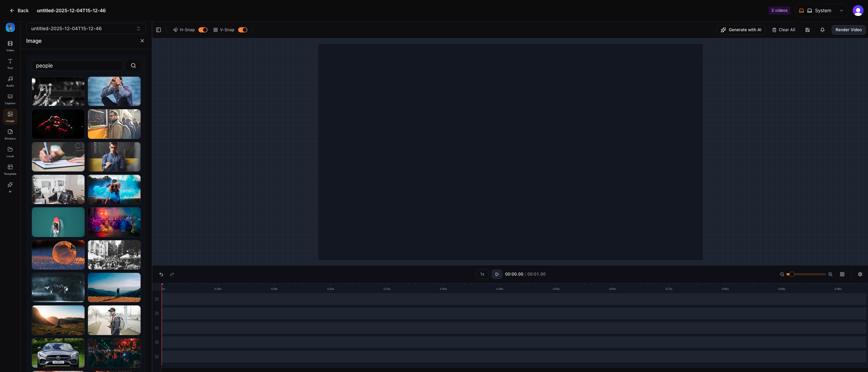Viewport: 868px width, 372px height.
Task: Click Generate with AI button
Action: (x=741, y=30)
